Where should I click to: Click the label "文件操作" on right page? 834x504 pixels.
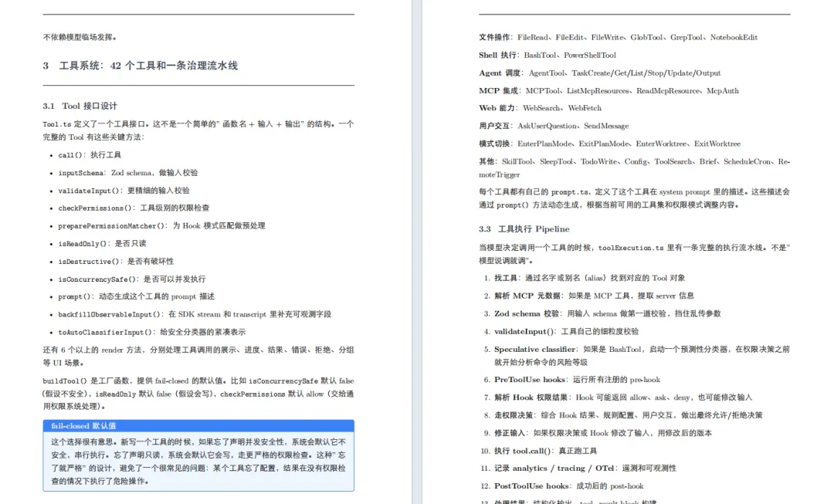pos(494,37)
